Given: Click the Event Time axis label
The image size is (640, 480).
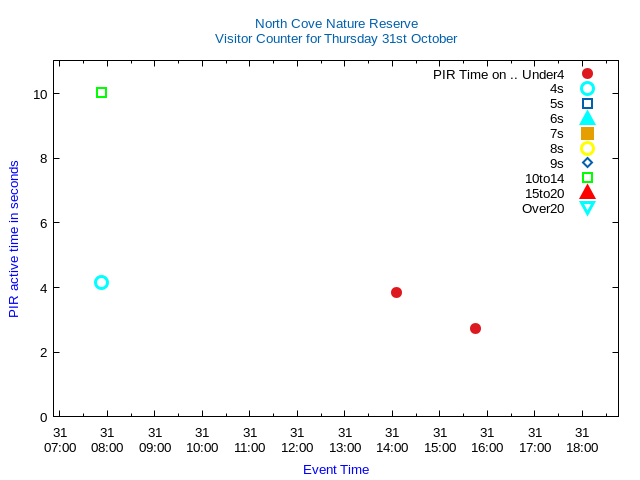Looking at the screenshot, I should pyautogui.click(x=336, y=470).
